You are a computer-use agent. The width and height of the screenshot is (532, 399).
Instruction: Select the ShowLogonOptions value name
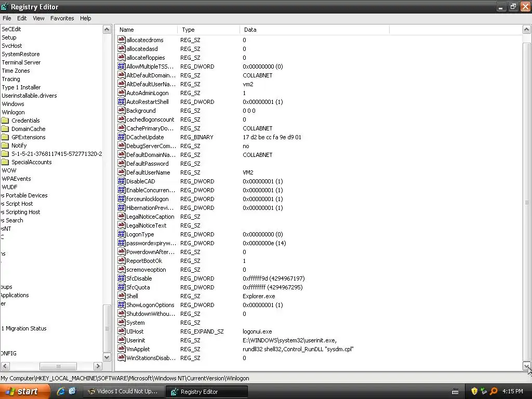pyautogui.click(x=150, y=305)
